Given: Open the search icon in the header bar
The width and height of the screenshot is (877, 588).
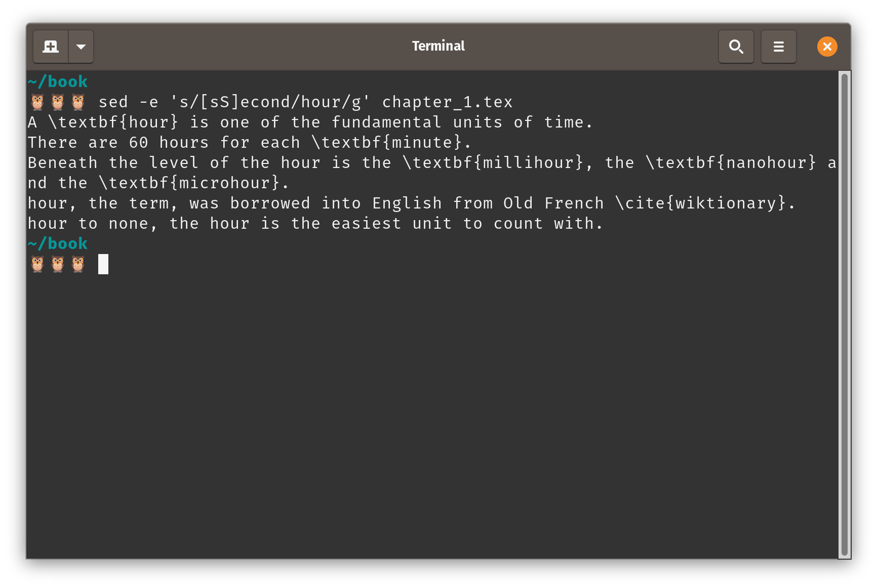Looking at the screenshot, I should pyautogui.click(x=736, y=46).
